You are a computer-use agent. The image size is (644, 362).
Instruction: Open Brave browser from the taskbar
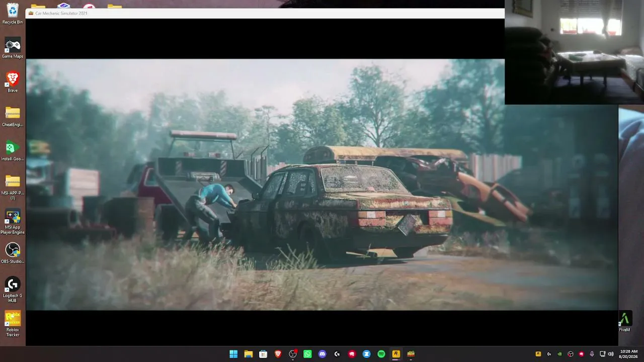coord(278,354)
